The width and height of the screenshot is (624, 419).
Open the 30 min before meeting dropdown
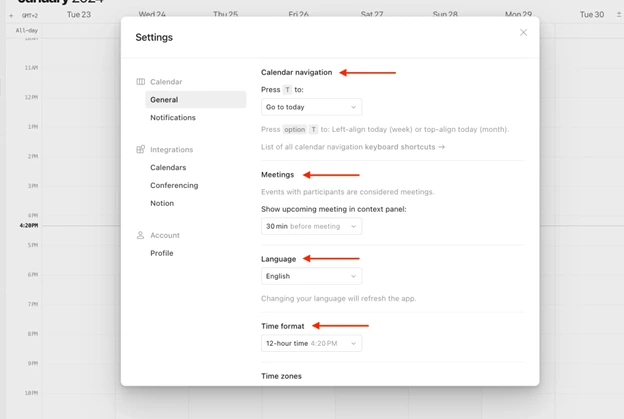click(311, 227)
